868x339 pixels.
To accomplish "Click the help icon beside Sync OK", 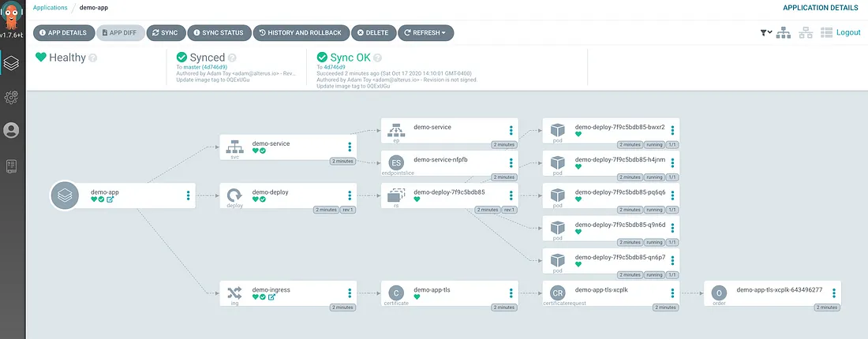I will pos(377,58).
